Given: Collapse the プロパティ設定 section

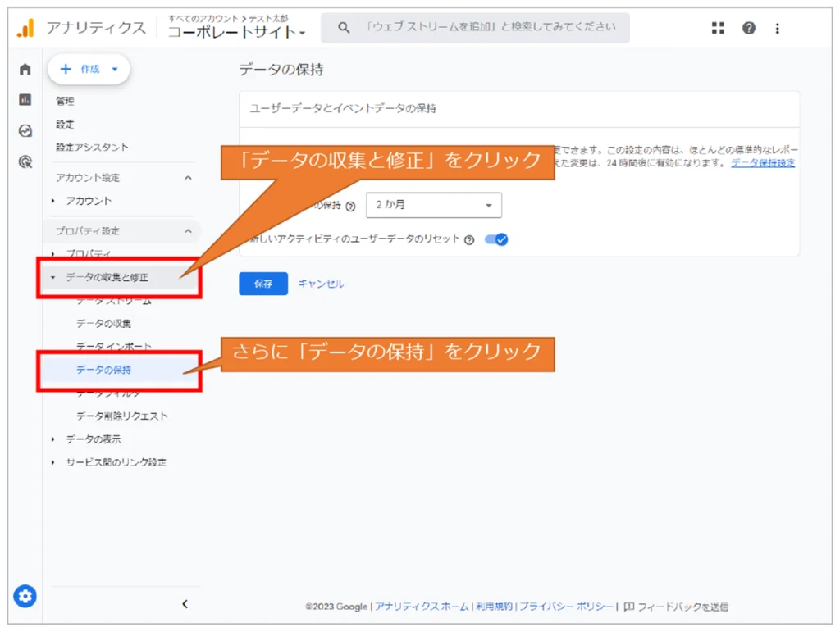Looking at the screenshot, I should tap(188, 231).
